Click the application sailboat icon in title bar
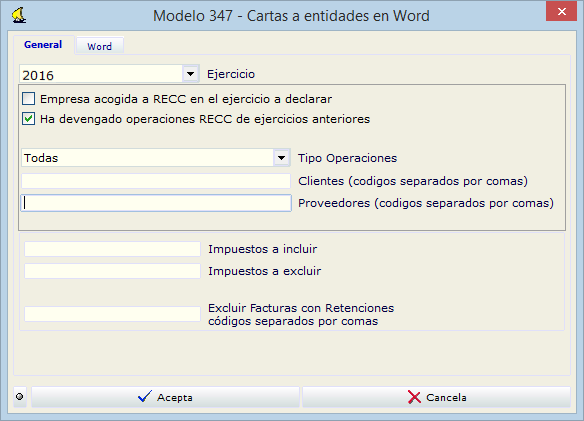Screen dimensions: 584x421 19,15
